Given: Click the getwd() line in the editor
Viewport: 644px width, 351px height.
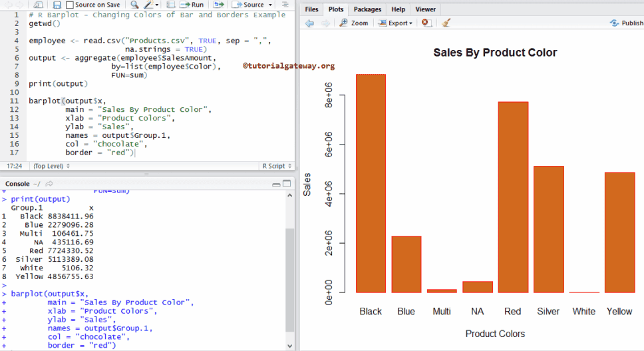Looking at the screenshot, I should click(45, 23).
